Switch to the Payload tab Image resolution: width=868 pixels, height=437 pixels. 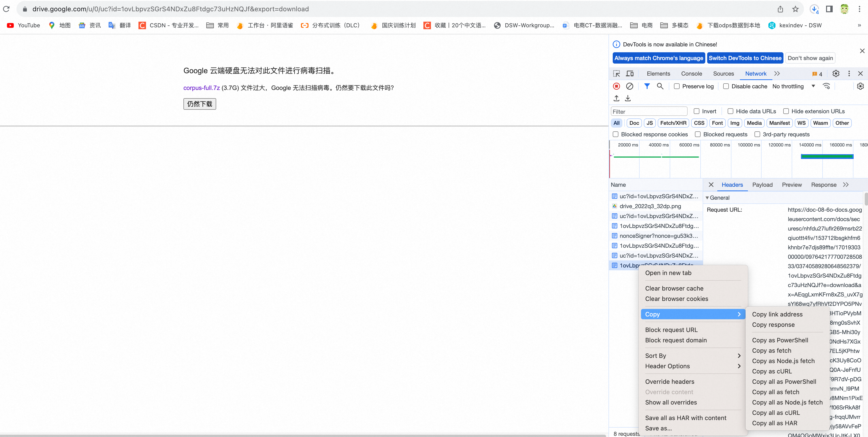tap(762, 185)
